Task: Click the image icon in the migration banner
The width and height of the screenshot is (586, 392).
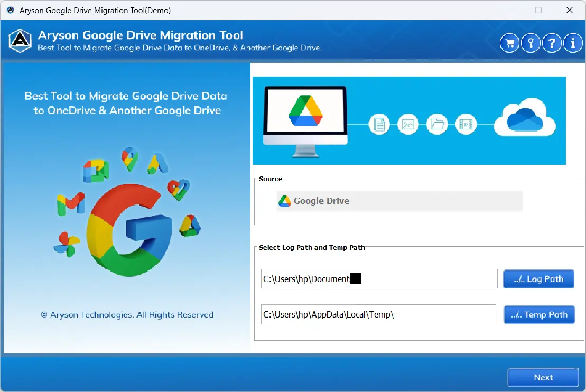Action: coord(408,124)
